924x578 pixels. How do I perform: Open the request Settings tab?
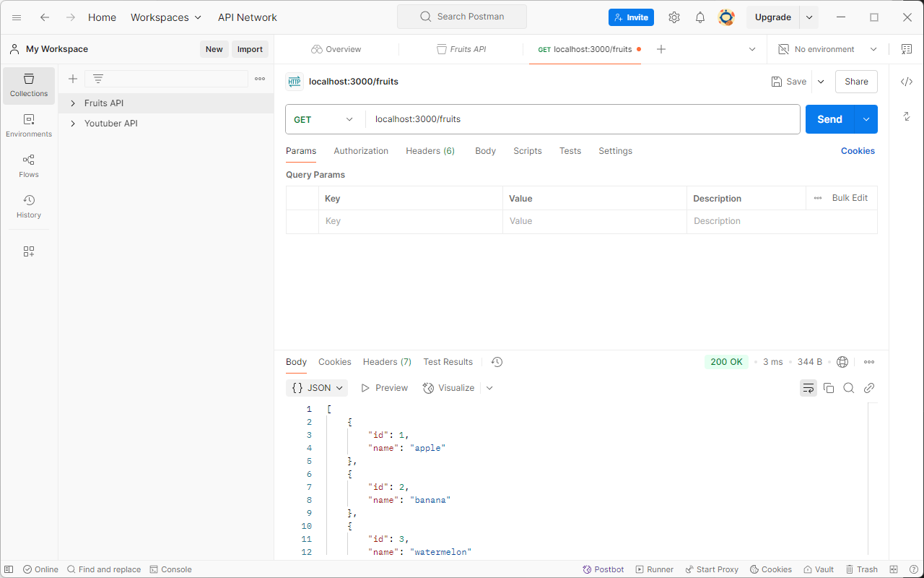tap(615, 151)
